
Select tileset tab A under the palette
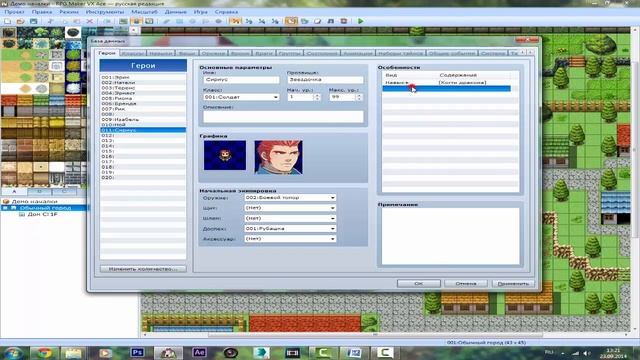pyautogui.click(x=14, y=191)
